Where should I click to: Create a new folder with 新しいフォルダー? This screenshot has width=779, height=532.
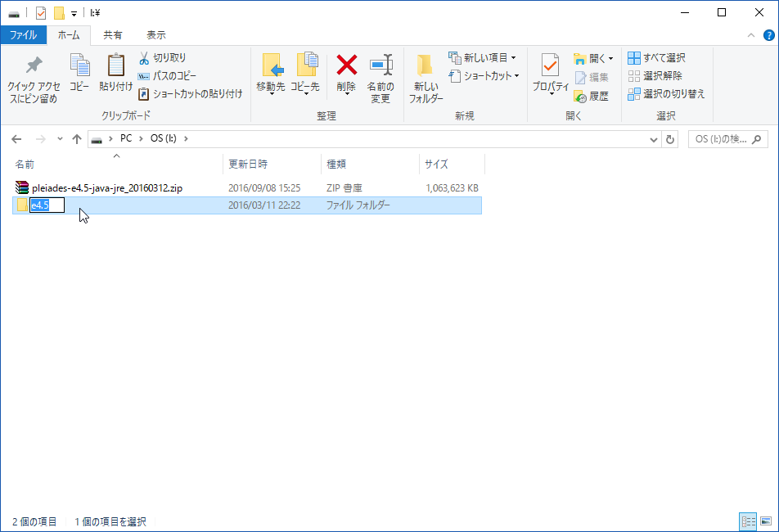click(426, 79)
